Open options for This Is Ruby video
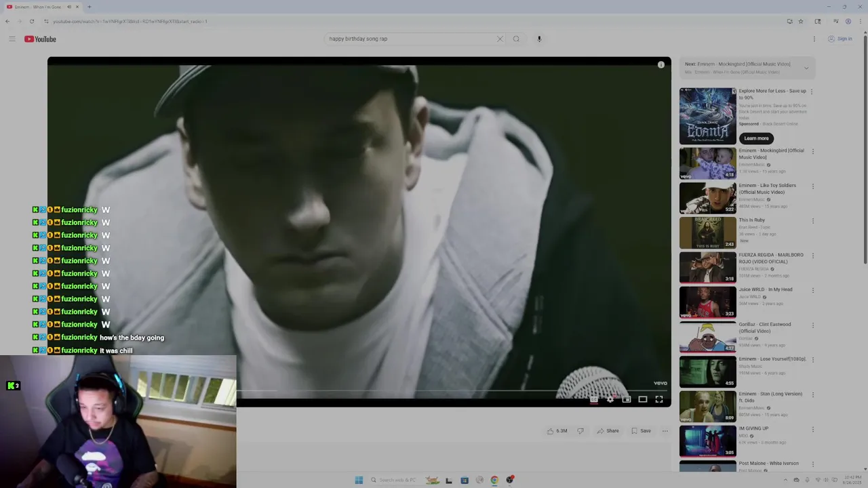Screen dimensions: 868x488 click(812, 221)
